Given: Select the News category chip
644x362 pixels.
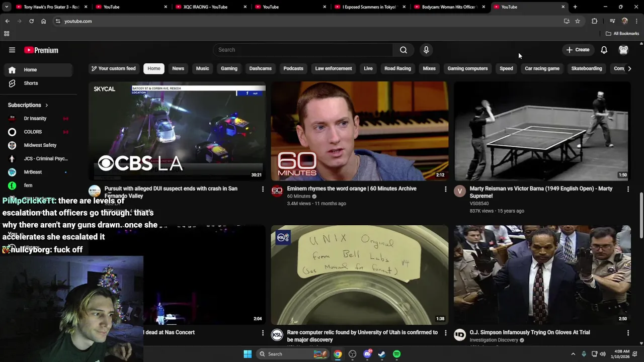Looking at the screenshot, I should coord(178,68).
